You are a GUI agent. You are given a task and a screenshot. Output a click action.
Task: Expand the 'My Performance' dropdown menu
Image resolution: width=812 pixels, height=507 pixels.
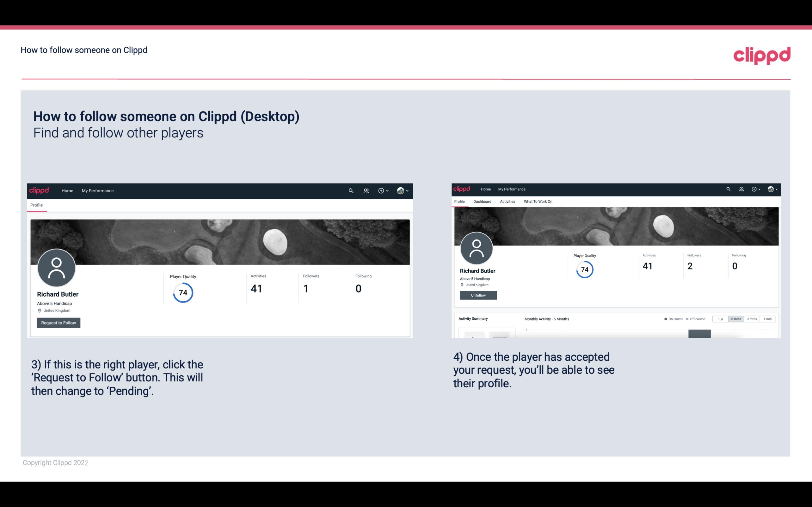pos(97,190)
